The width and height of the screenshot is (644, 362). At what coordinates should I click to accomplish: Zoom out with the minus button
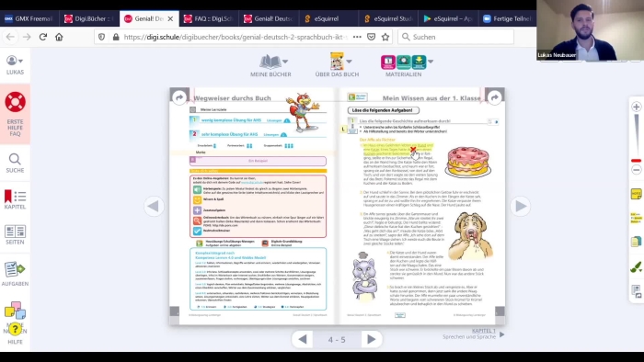(x=637, y=170)
